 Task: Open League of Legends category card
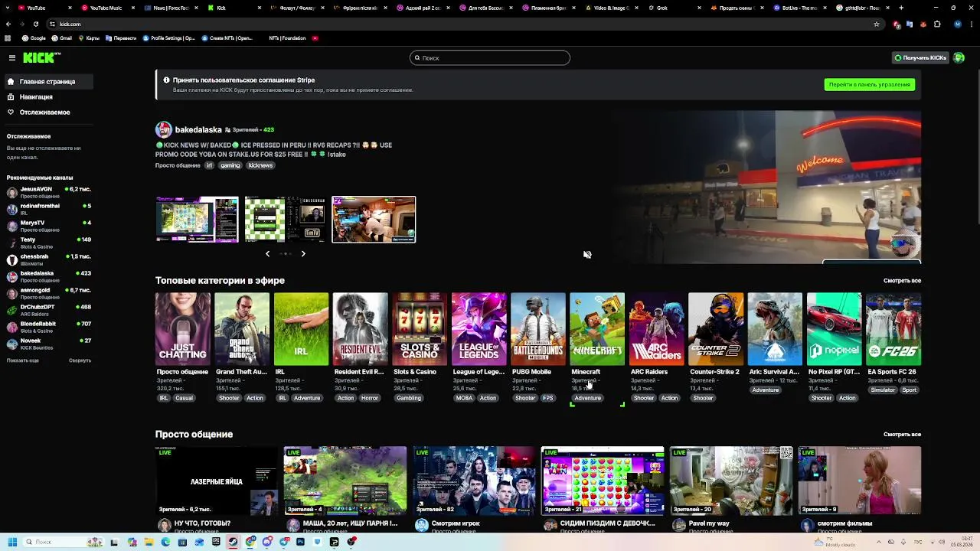click(479, 329)
